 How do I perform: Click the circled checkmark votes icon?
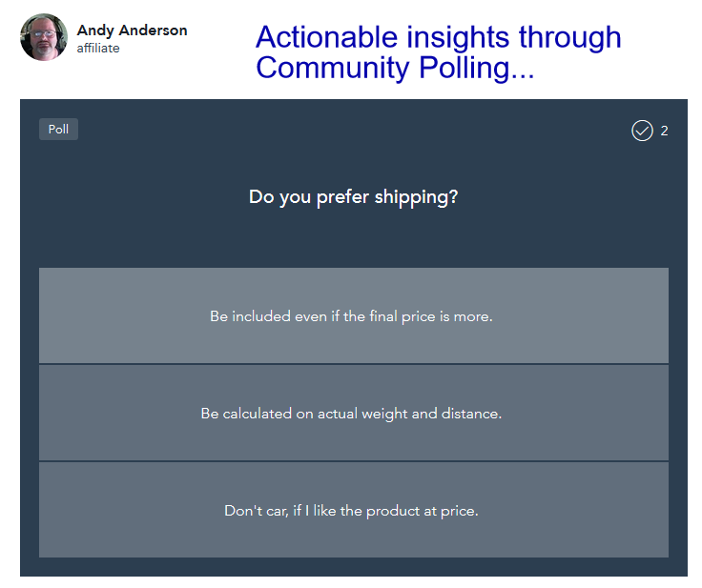click(x=642, y=131)
